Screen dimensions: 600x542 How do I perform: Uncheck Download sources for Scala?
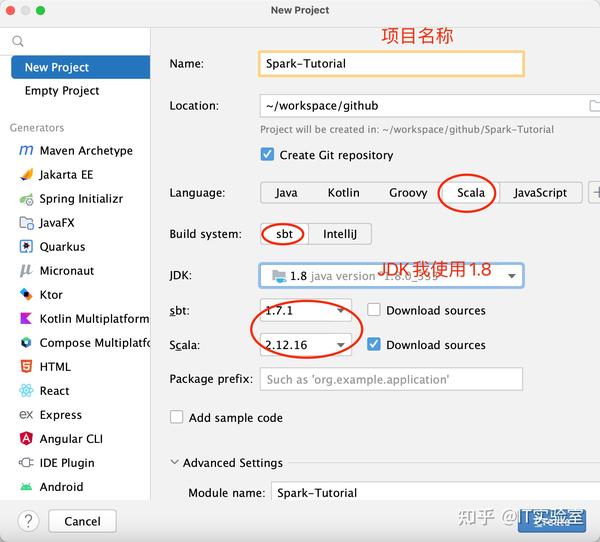tap(373, 344)
